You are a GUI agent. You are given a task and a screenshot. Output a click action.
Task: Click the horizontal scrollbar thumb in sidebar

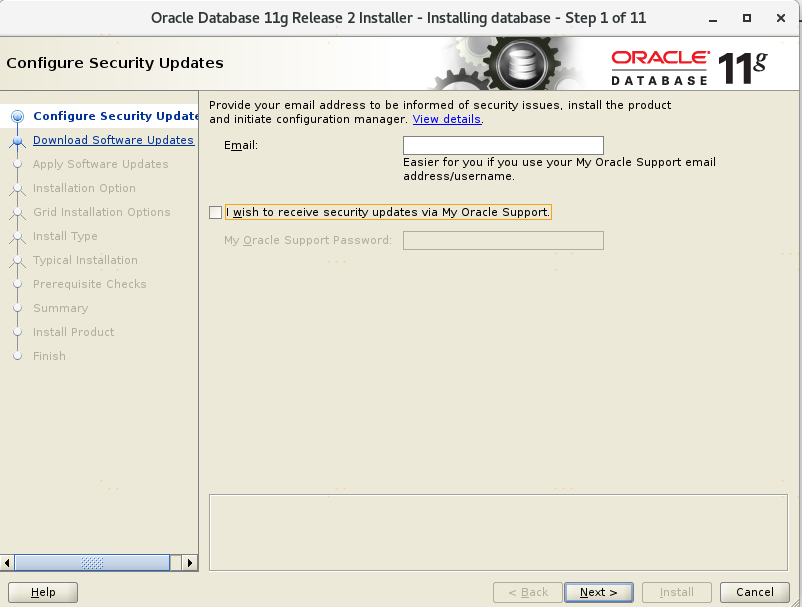92,563
